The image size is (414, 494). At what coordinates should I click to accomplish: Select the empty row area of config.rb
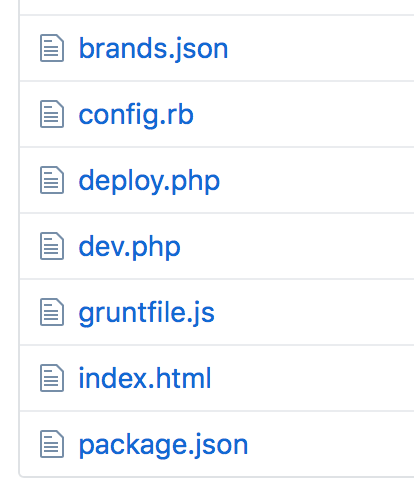pos(305,114)
